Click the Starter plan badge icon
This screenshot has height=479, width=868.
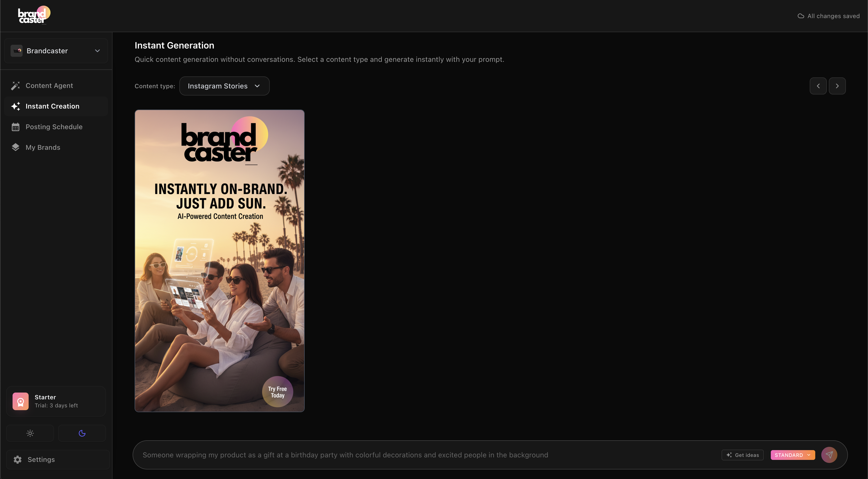(21, 401)
